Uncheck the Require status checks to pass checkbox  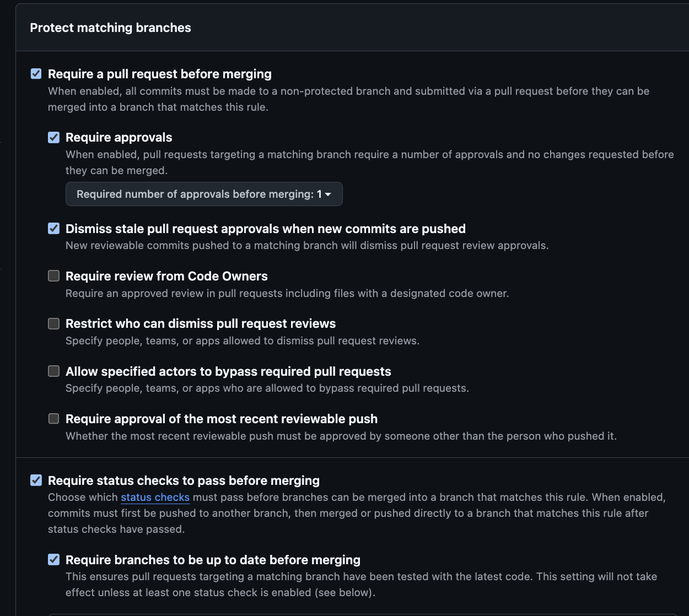(x=36, y=480)
